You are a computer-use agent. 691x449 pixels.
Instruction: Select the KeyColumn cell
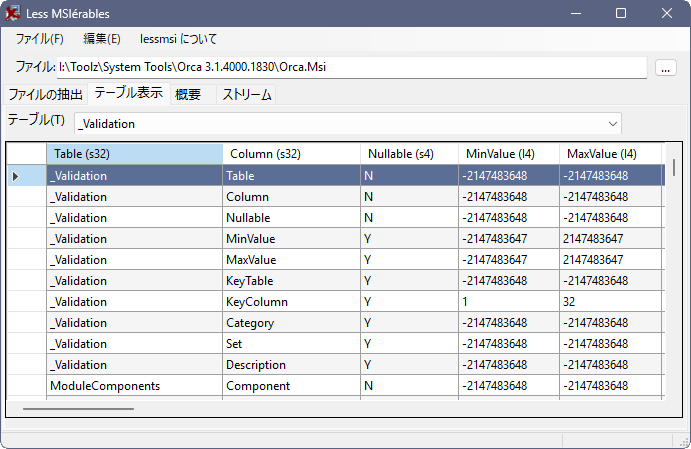[292, 302]
